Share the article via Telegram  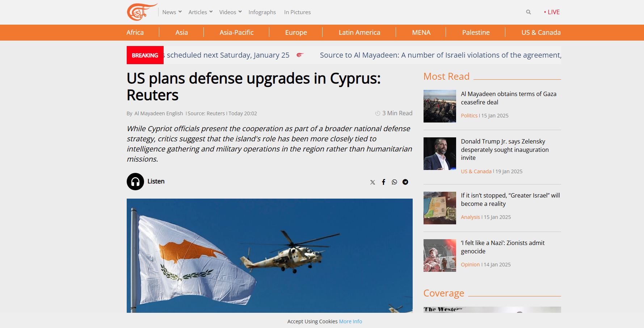tap(405, 182)
